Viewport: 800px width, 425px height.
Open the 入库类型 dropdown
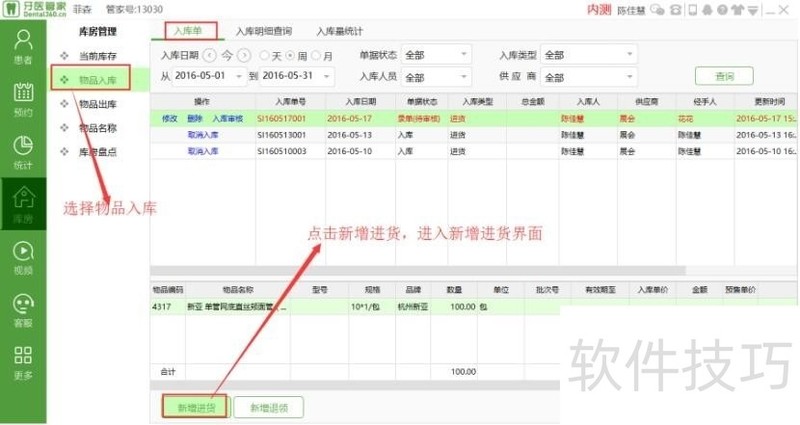(589, 55)
